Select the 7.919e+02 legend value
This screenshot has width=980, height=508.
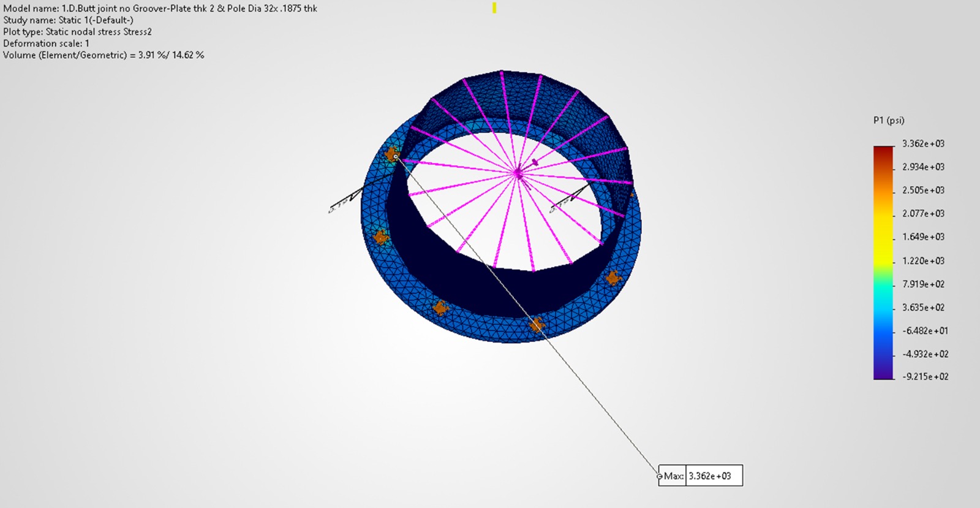(923, 284)
